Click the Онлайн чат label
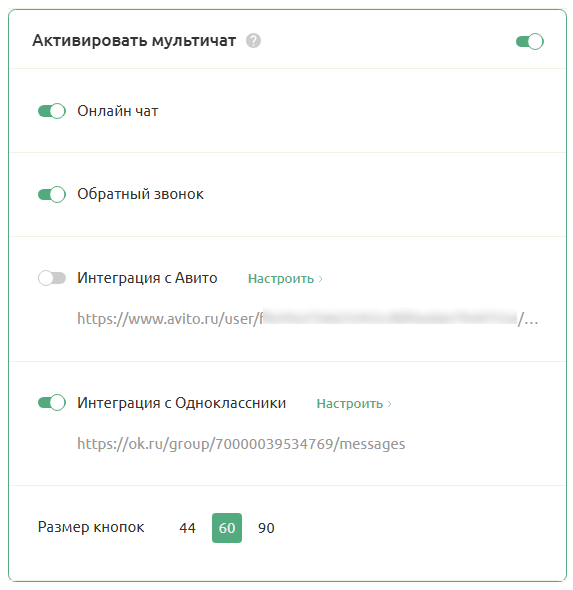 [118, 111]
